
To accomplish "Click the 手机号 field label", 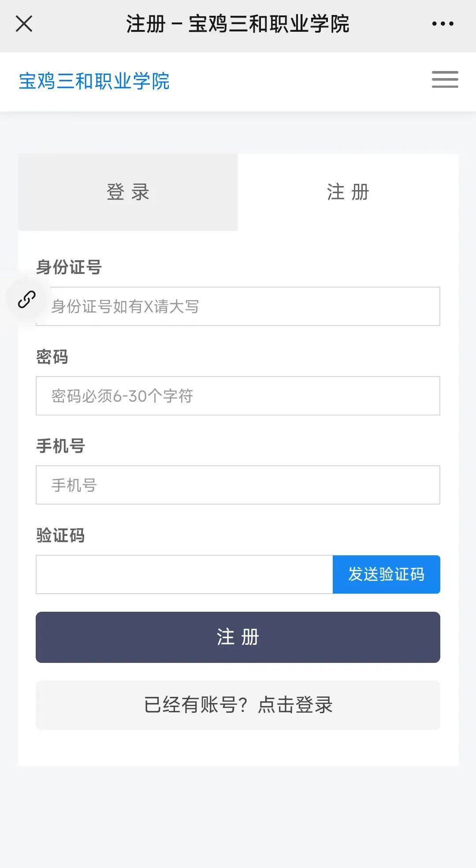I will (x=60, y=446).
